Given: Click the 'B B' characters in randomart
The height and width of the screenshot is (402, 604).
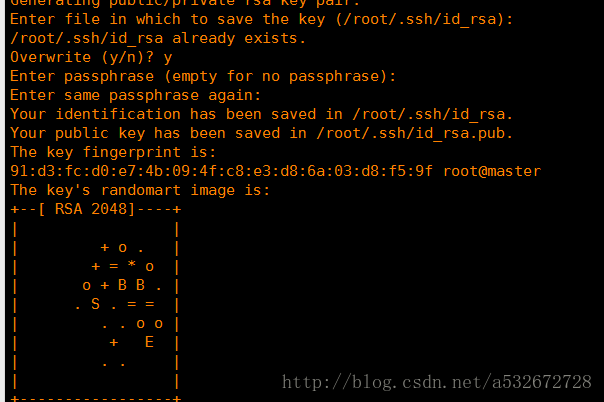Looking at the screenshot, I should (131, 285).
